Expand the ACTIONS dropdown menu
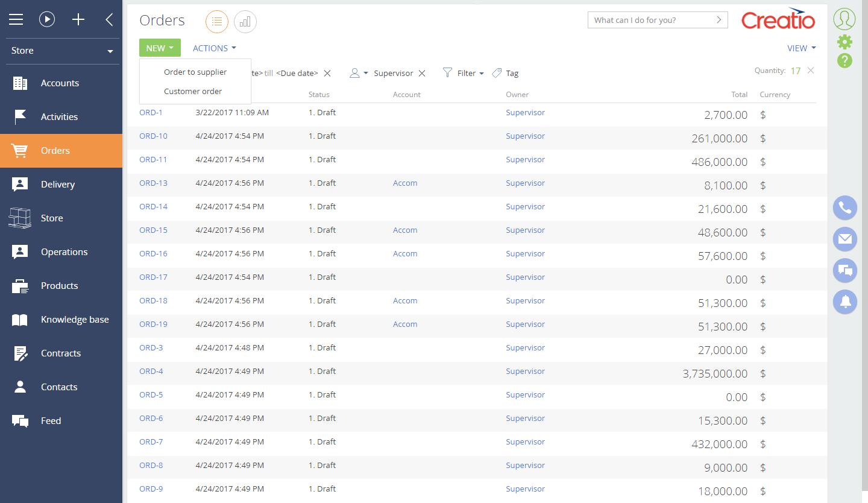 click(214, 48)
